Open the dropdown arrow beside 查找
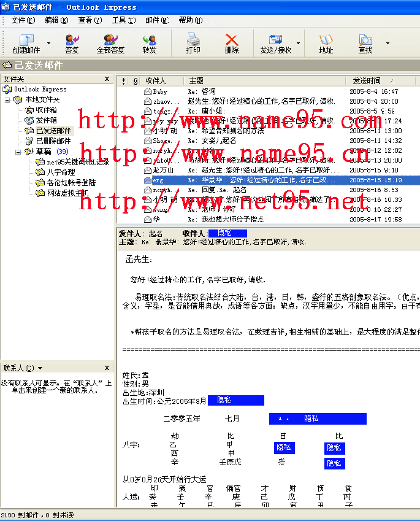Image resolution: width=420 pixels, height=521 pixels. point(388,43)
